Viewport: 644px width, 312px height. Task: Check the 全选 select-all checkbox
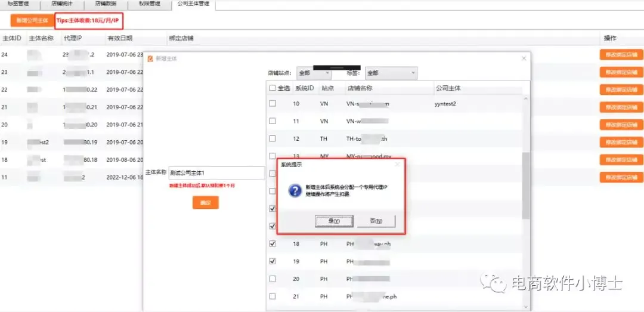(x=273, y=88)
